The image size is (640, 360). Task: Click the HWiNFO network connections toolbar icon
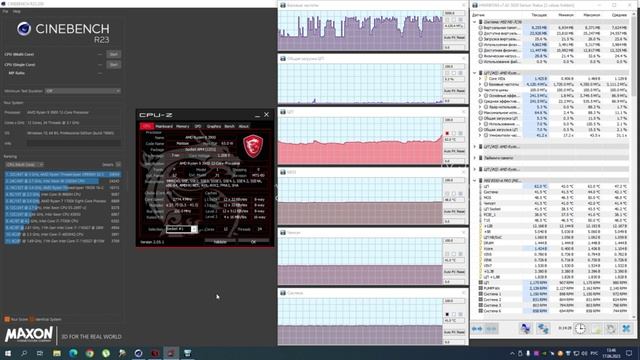point(543,329)
